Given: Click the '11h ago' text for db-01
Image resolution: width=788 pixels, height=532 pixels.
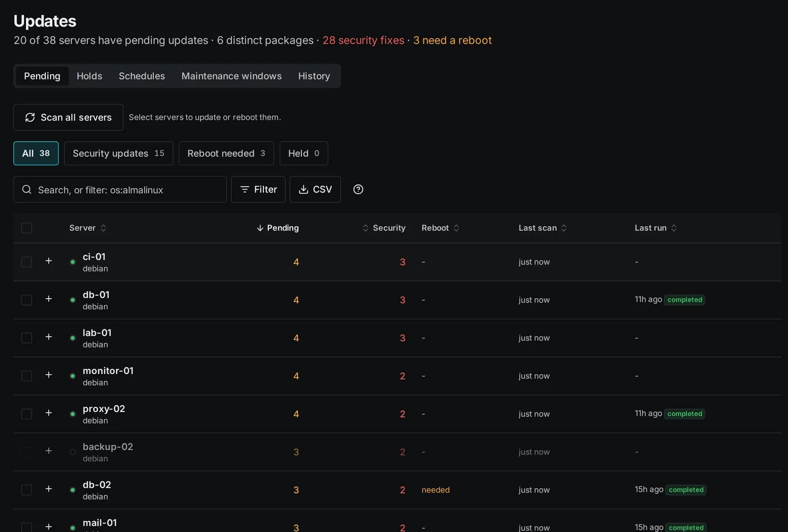Looking at the screenshot, I should [x=648, y=299].
